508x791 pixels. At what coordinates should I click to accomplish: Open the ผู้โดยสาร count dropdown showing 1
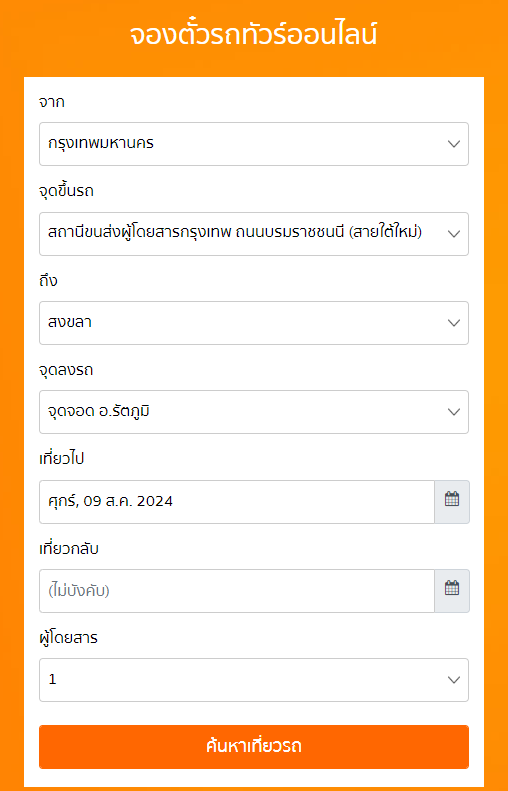(x=254, y=680)
